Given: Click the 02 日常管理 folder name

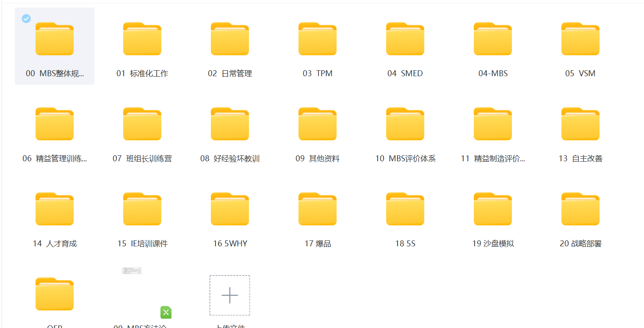Looking at the screenshot, I should 230,74.
